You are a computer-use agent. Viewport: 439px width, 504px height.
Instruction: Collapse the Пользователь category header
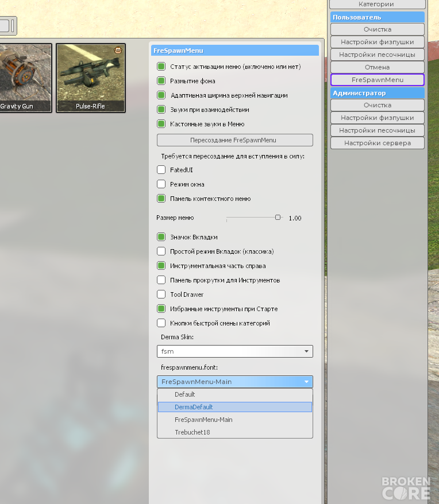[x=377, y=17]
